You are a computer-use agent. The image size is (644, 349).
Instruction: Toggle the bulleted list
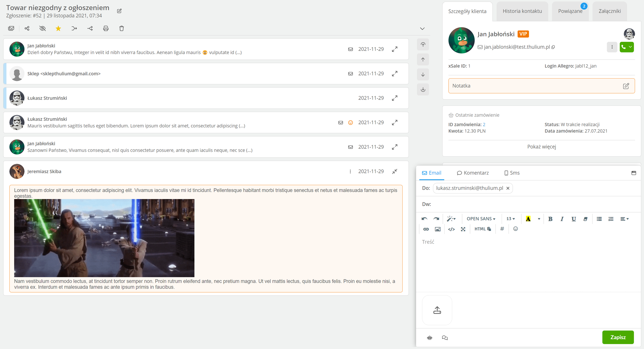click(x=599, y=219)
